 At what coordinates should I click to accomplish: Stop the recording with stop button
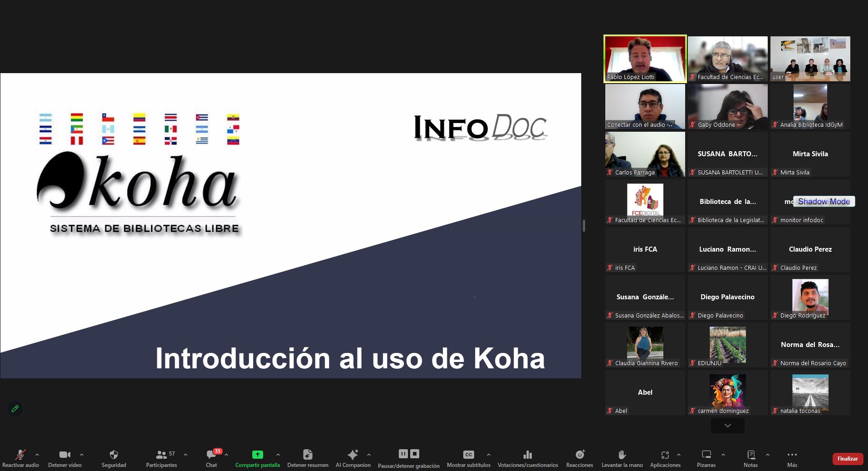tap(415, 454)
